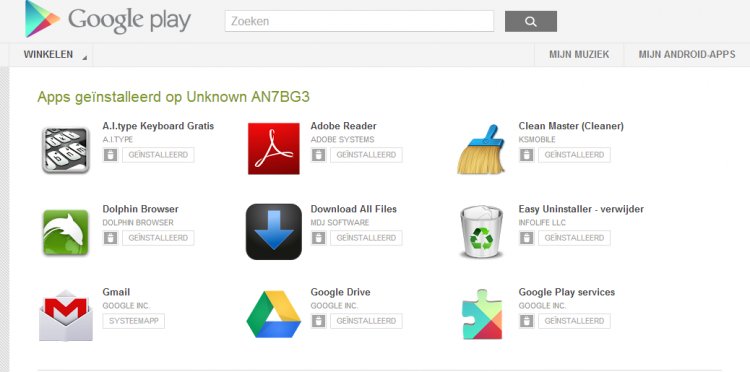The width and height of the screenshot is (750, 372).
Task: Open the Easy Uninstaller recycle bin icon
Action: point(481,232)
